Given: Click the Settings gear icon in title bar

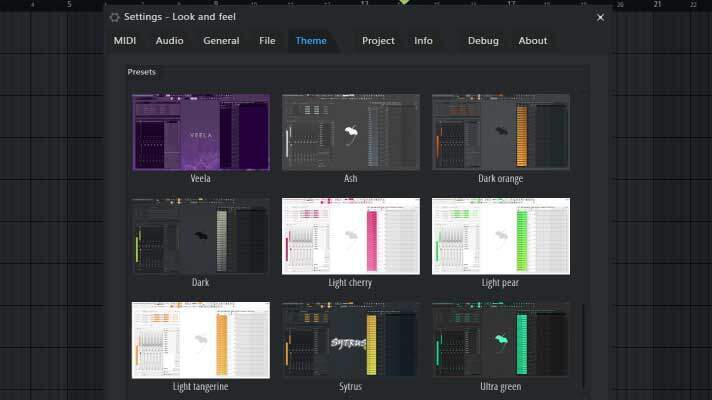Looking at the screenshot, I should (x=115, y=17).
